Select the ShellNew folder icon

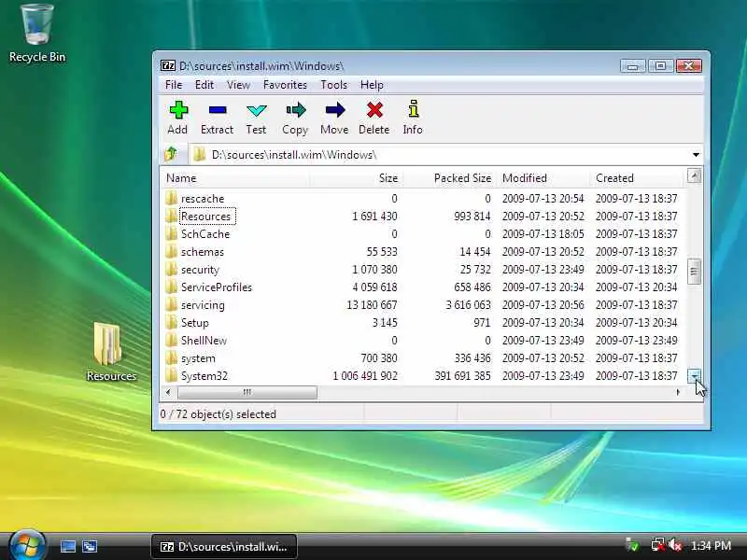[171, 341]
